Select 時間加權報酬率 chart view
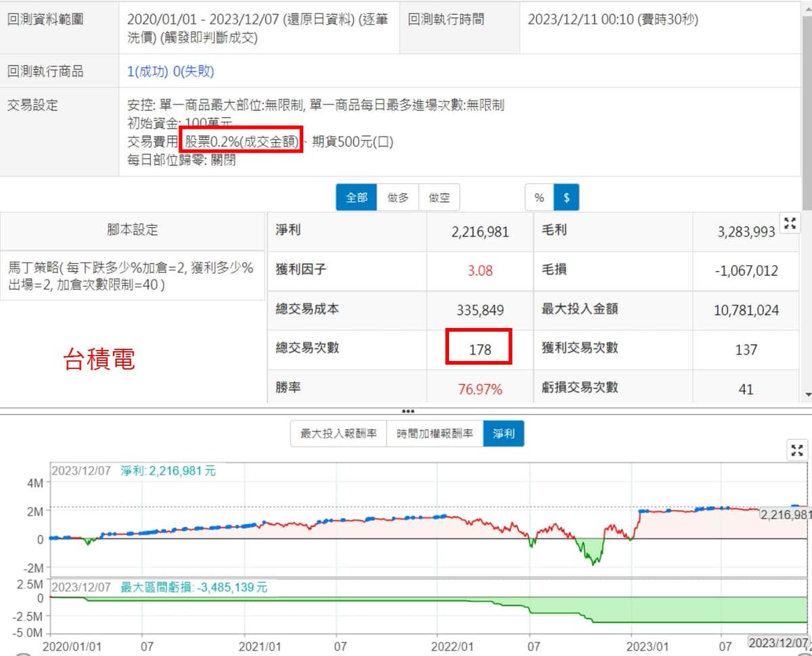This screenshot has width=812, height=656. 434,434
